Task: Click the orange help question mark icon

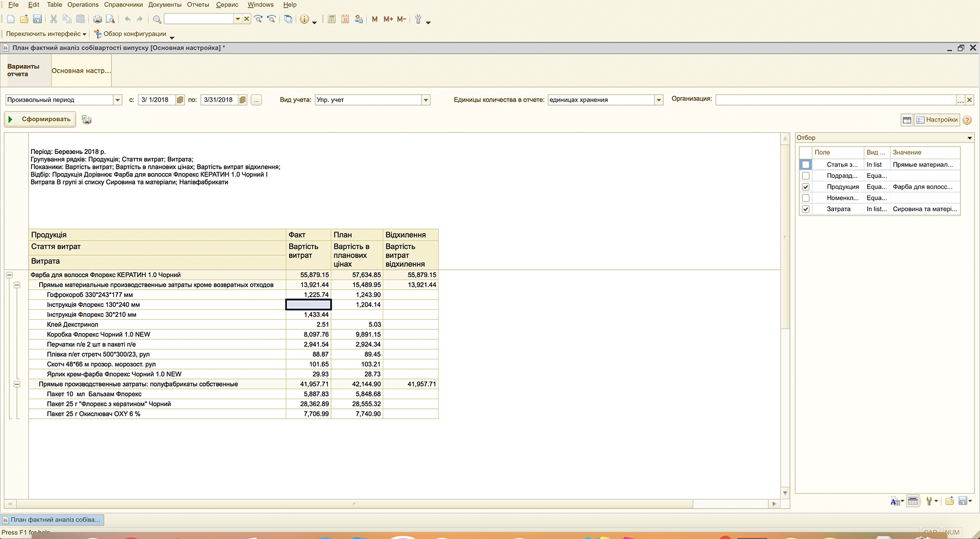Action: (x=967, y=120)
